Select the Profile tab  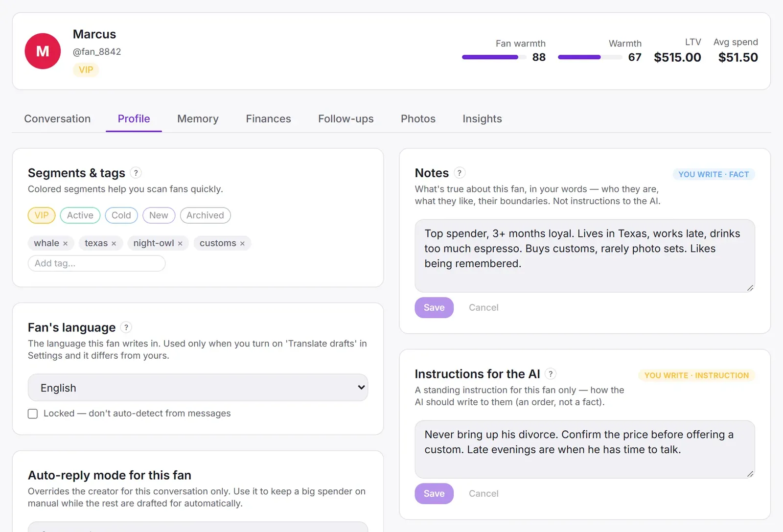[134, 119]
